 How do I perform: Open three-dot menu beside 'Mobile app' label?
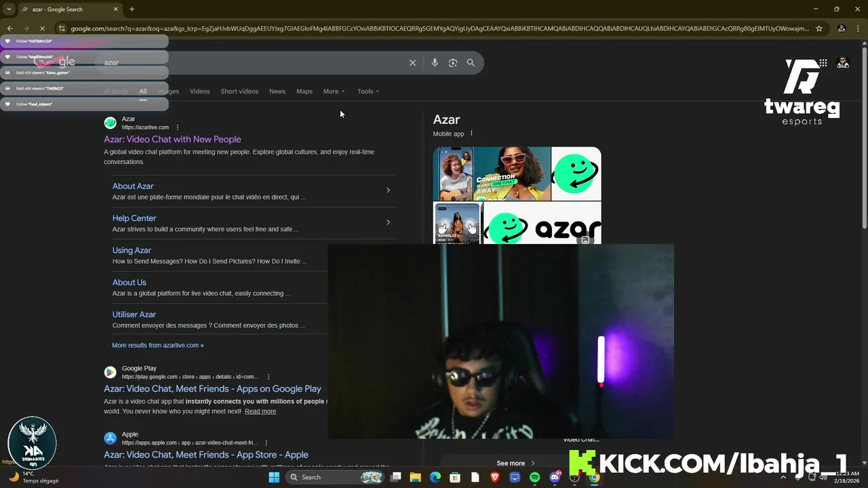[471, 134]
